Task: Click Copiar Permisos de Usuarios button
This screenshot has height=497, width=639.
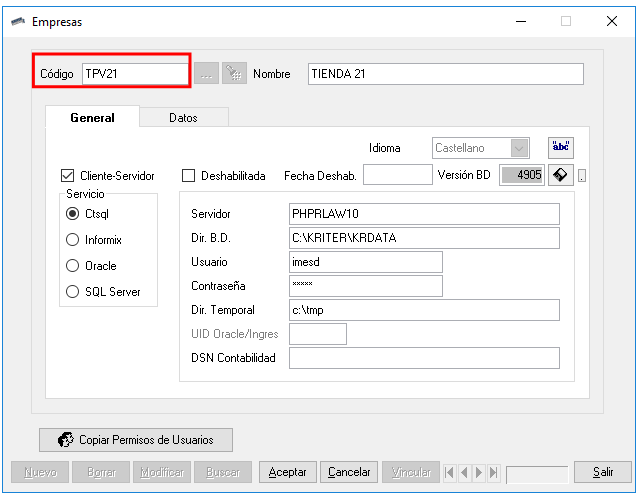Action: tap(135, 440)
